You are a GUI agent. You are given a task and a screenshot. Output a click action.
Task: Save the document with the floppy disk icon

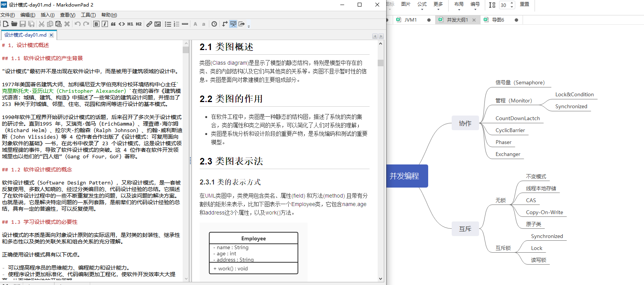[23, 24]
